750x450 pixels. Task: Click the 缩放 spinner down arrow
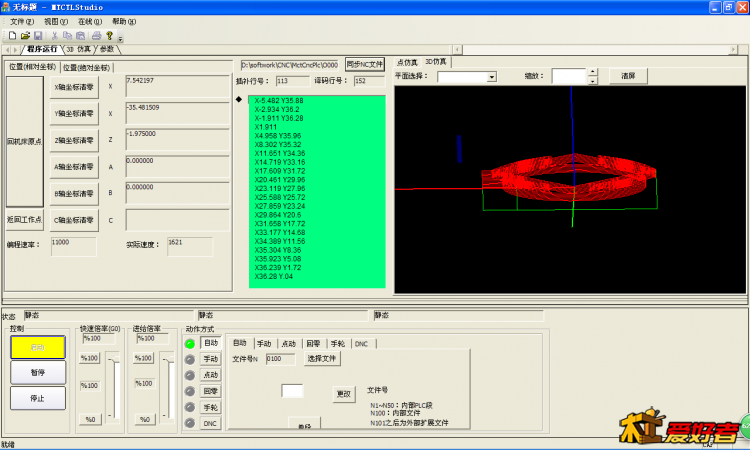pyautogui.click(x=593, y=80)
